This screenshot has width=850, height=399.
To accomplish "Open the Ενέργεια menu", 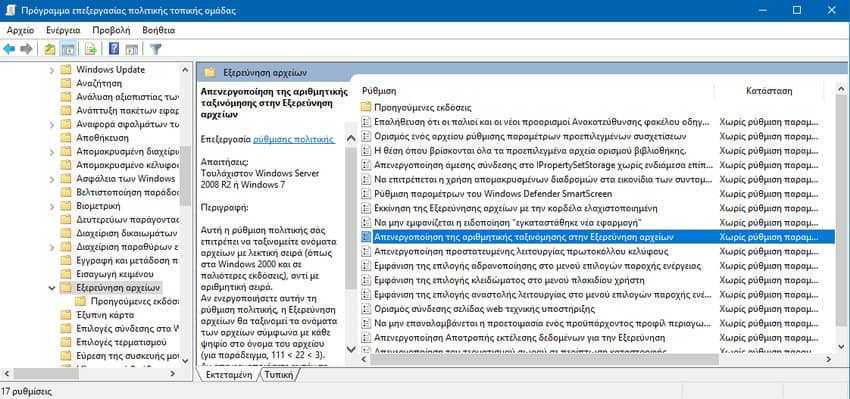I will pos(63,30).
